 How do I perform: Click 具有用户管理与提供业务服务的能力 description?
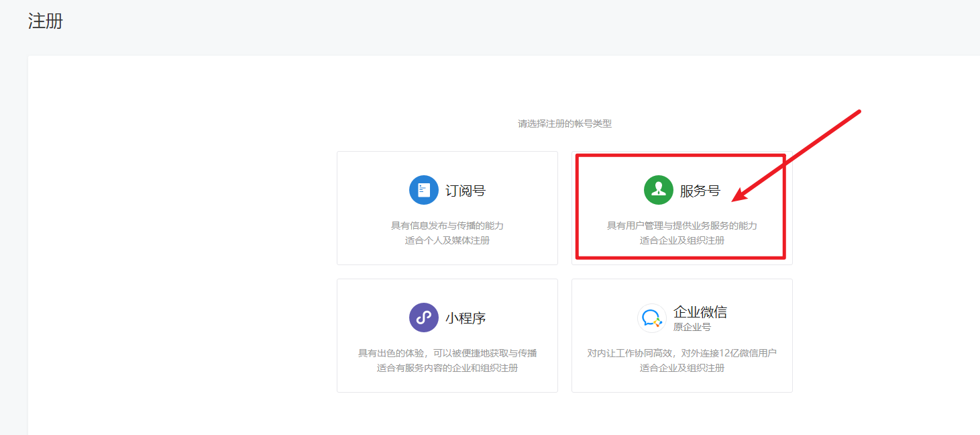coord(682,226)
